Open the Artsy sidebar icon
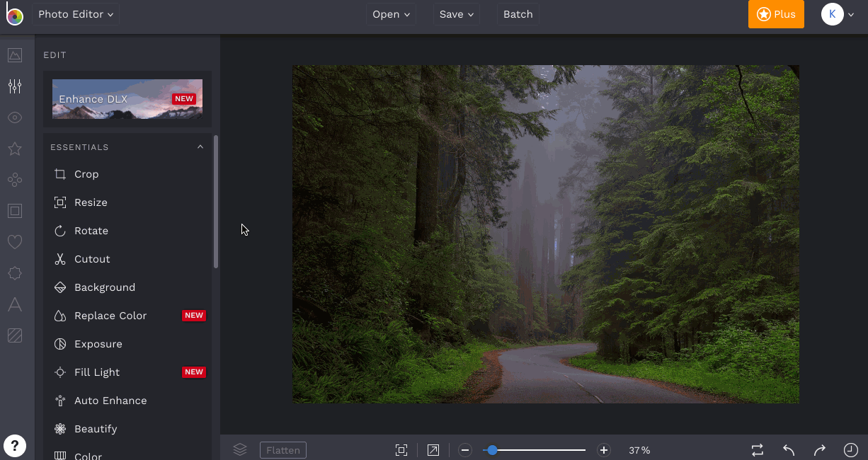 click(15, 180)
